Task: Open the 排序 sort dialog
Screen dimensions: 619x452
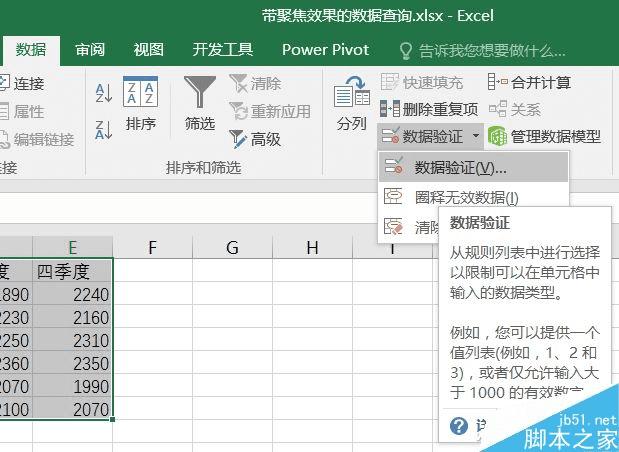Action: (x=141, y=104)
